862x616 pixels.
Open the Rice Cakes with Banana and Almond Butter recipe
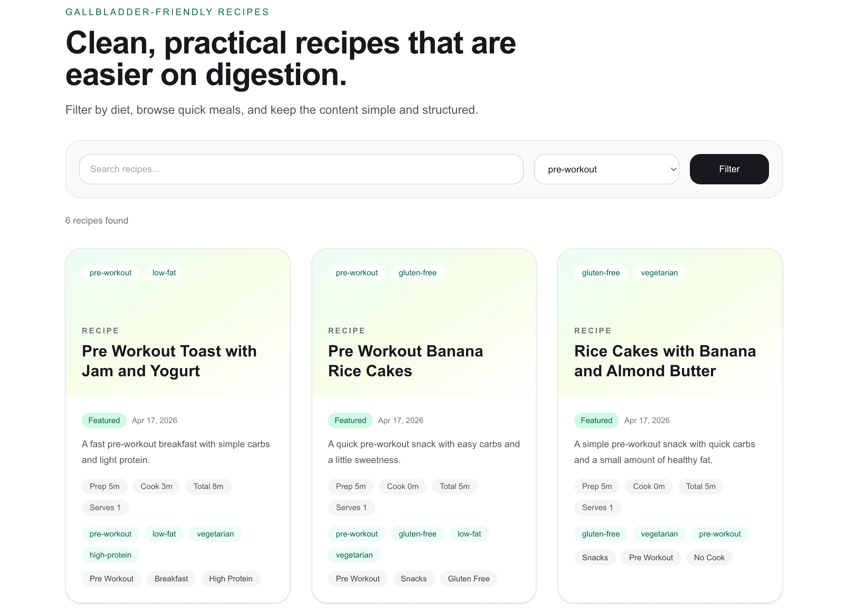pyautogui.click(x=664, y=361)
